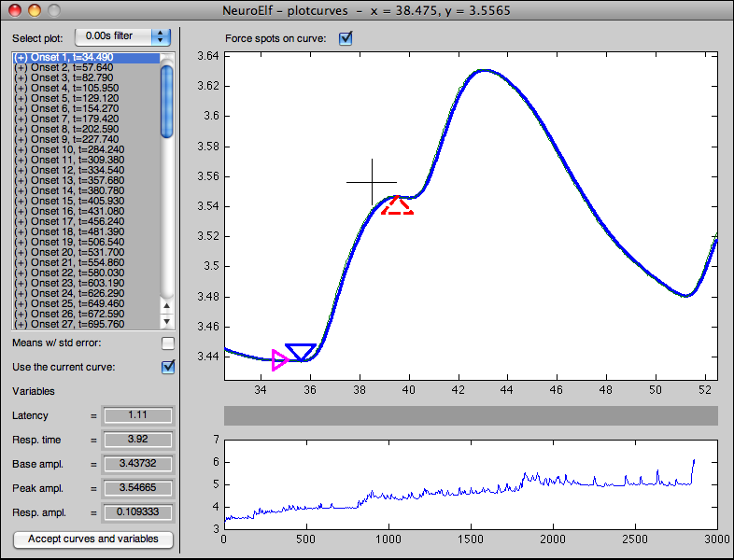Click the blue baseline marker triangle

click(x=301, y=352)
